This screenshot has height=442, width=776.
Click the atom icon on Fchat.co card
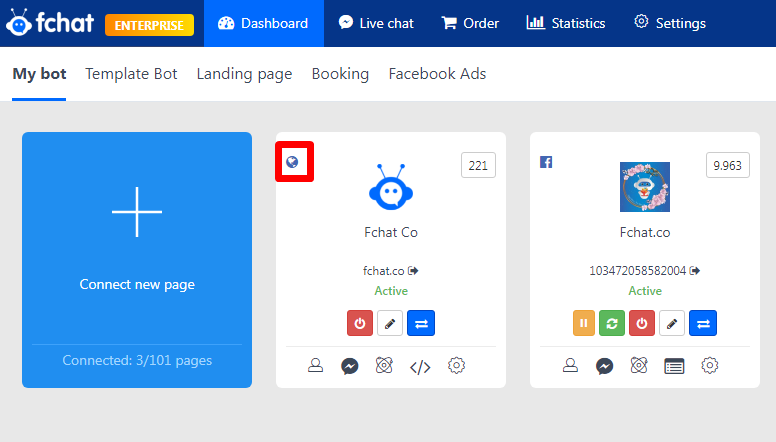pyautogui.click(x=639, y=366)
